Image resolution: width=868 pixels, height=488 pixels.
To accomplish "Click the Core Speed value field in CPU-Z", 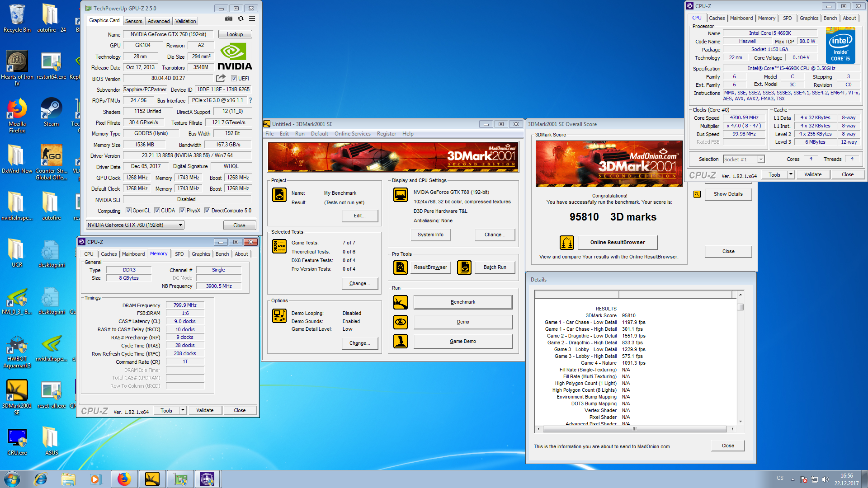I will (x=744, y=118).
